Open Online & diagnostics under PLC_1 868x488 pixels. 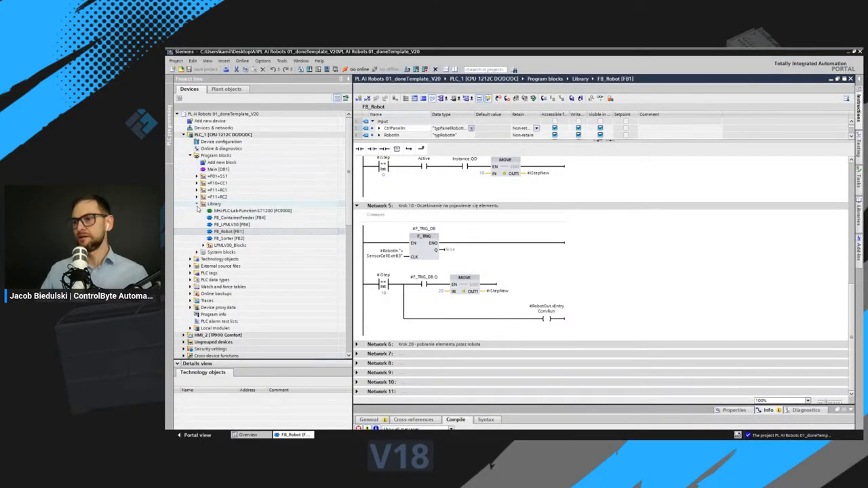click(221, 148)
